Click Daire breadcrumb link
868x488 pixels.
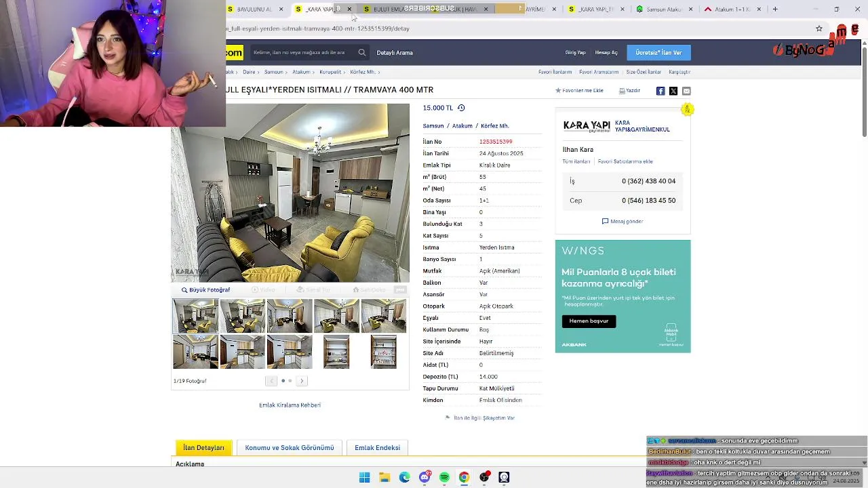pyautogui.click(x=249, y=72)
